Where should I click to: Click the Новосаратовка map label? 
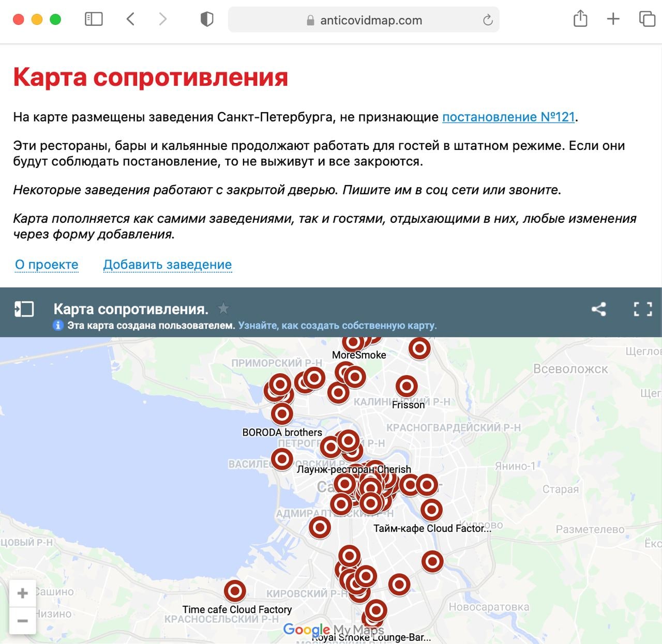(489, 607)
